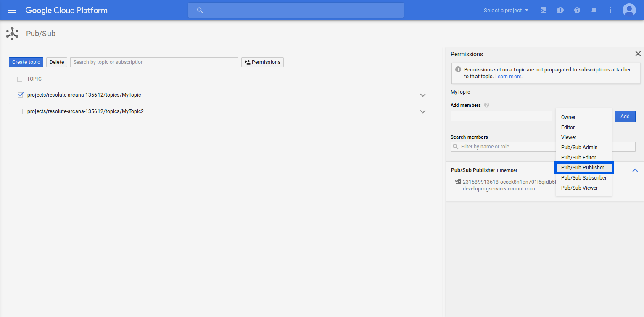Screen dimensions: 644x317
Task: Open the help question mark icon
Action: (577, 10)
